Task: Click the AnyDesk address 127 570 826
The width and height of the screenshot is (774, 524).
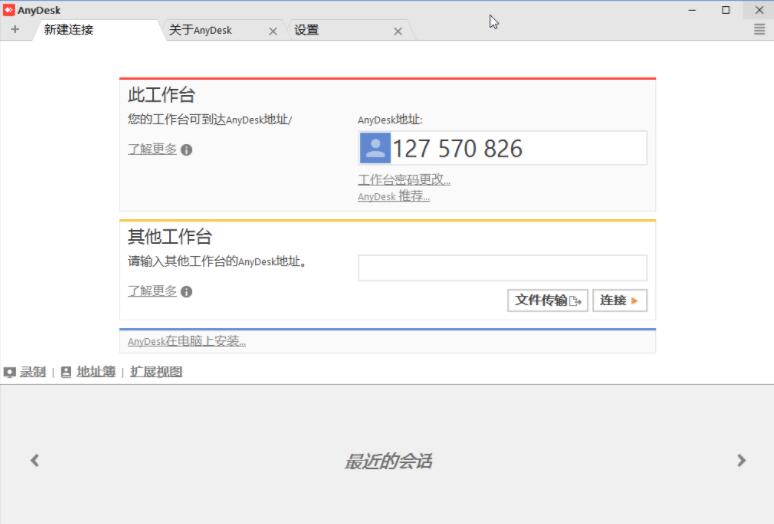Action: click(x=457, y=149)
